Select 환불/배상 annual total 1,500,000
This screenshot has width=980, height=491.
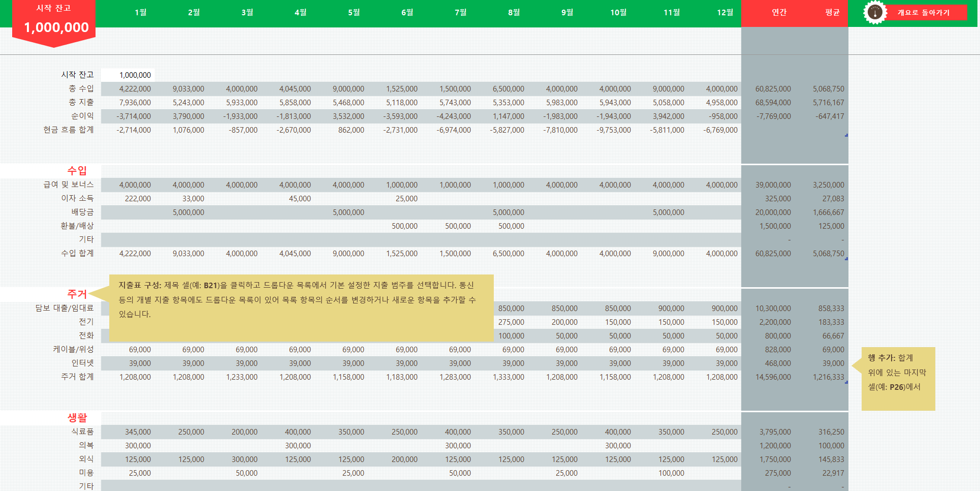pyautogui.click(x=775, y=226)
